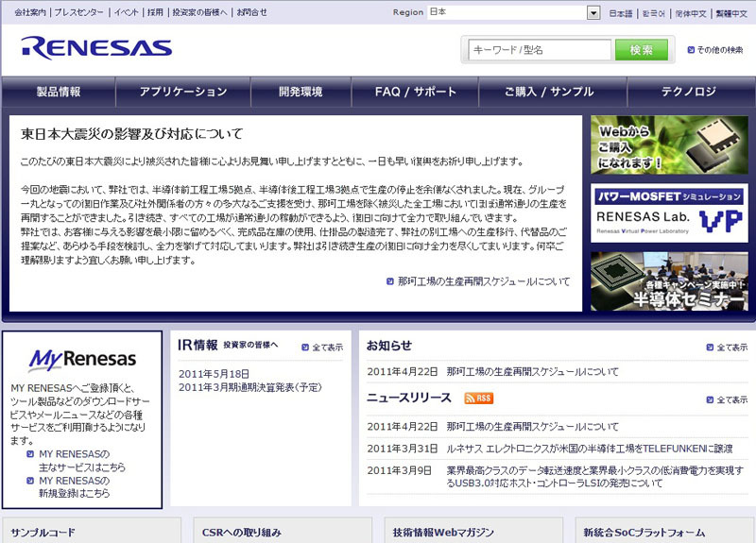
Task: Open MY RENESASの新規登録はこちら link
Action: pyautogui.click(x=75, y=487)
